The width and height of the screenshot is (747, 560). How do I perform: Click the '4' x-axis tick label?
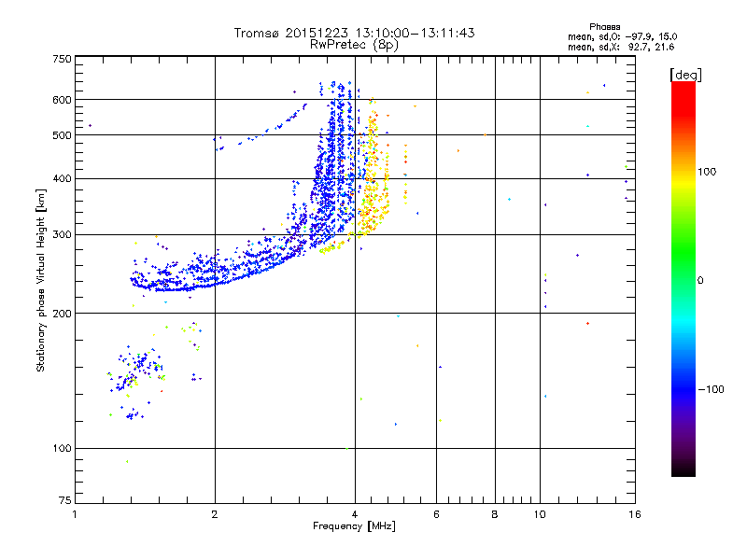[x=355, y=514]
